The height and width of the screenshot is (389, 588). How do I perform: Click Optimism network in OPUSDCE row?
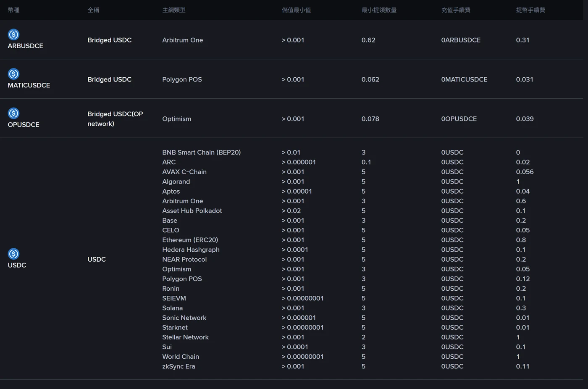(x=176, y=119)
